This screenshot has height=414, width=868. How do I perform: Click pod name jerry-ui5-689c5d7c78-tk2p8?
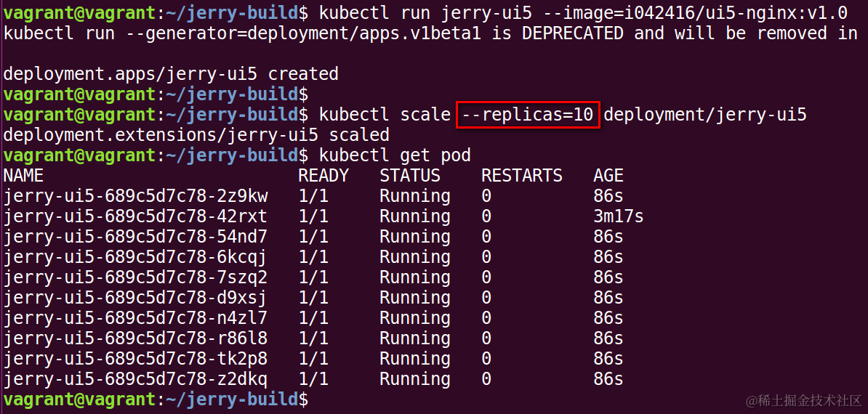(136, 359)
